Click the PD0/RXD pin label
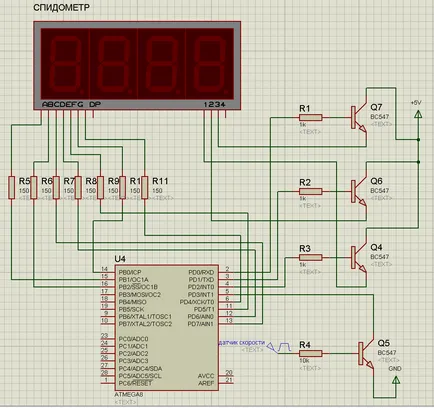This screenshot has width=434, height=408. pos(201,272)
